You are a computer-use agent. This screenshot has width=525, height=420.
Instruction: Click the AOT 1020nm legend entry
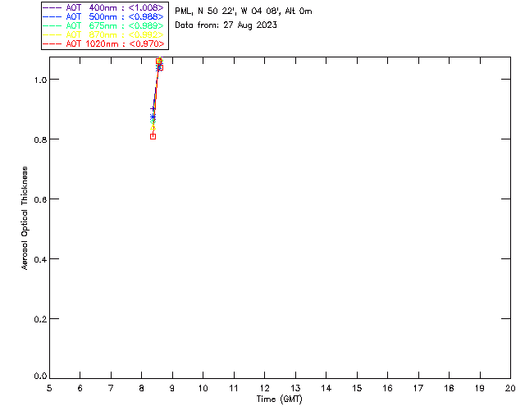[104, 43]
